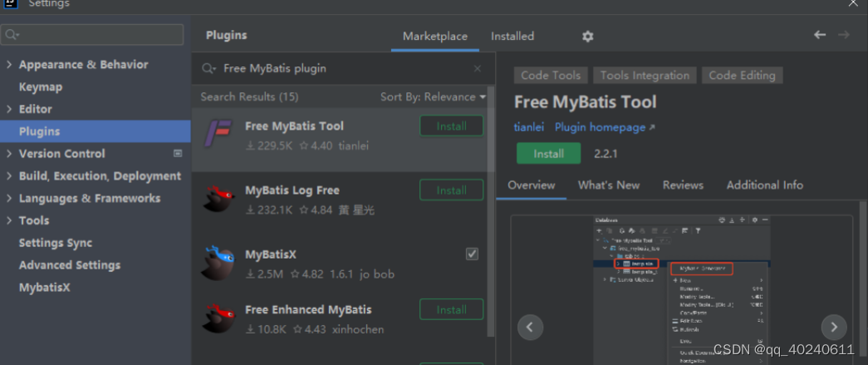Viewport: 868px width, 365px height.
Task: Click the Free Enhanced MyBatis bird icon
Action: pyautogui.click(x=218, y=318)
